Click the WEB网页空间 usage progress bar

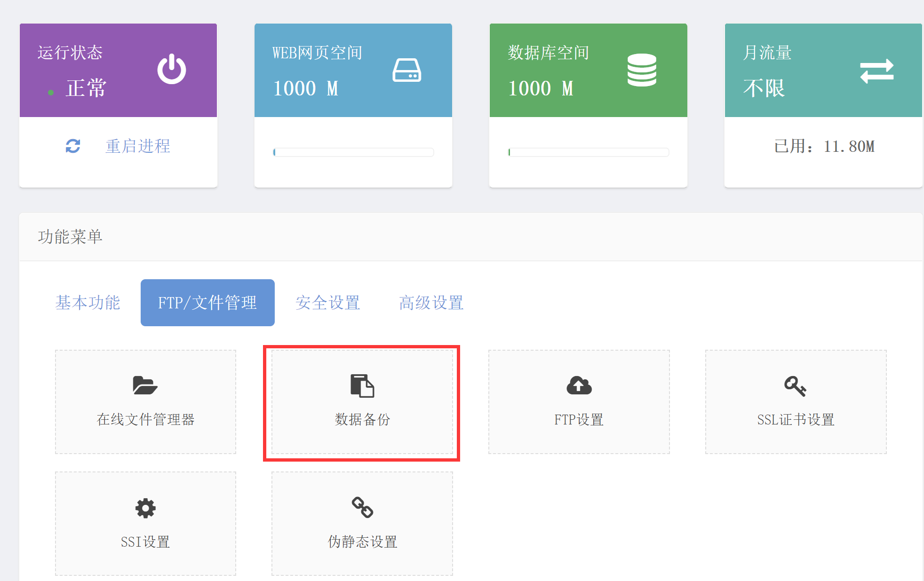(353, 152)
